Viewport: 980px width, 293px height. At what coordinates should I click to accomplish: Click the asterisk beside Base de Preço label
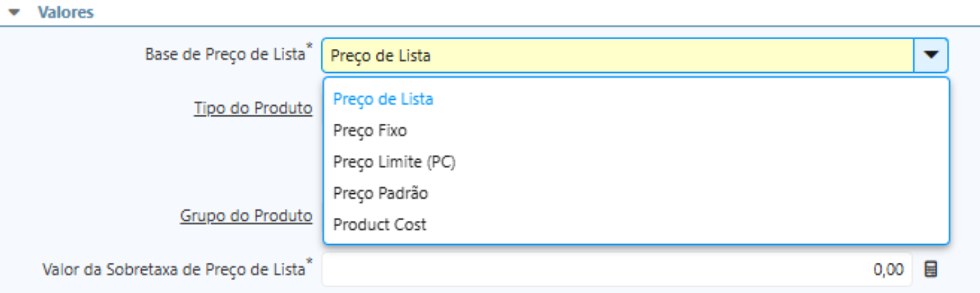click(x=309, y=47)
